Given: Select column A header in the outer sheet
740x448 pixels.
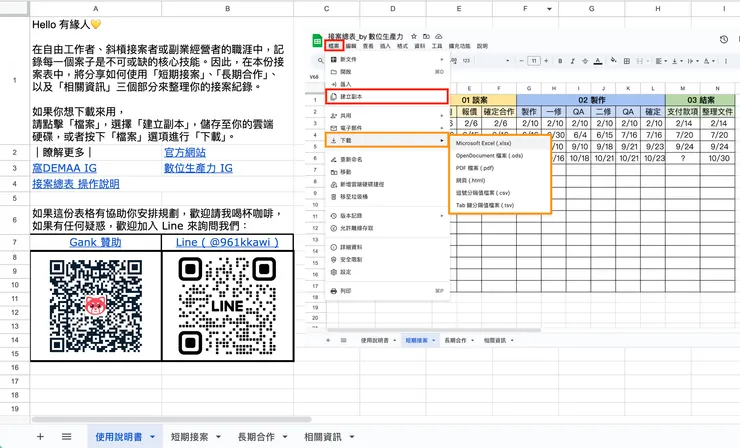Looking at the screenshot, I should pyautogui.click(x=96, y=8).
